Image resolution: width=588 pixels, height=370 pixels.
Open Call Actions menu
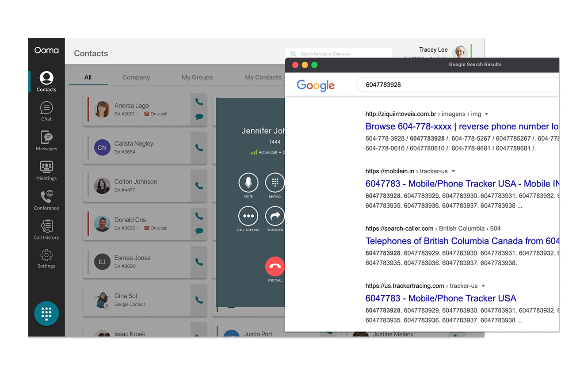point(248,216)
